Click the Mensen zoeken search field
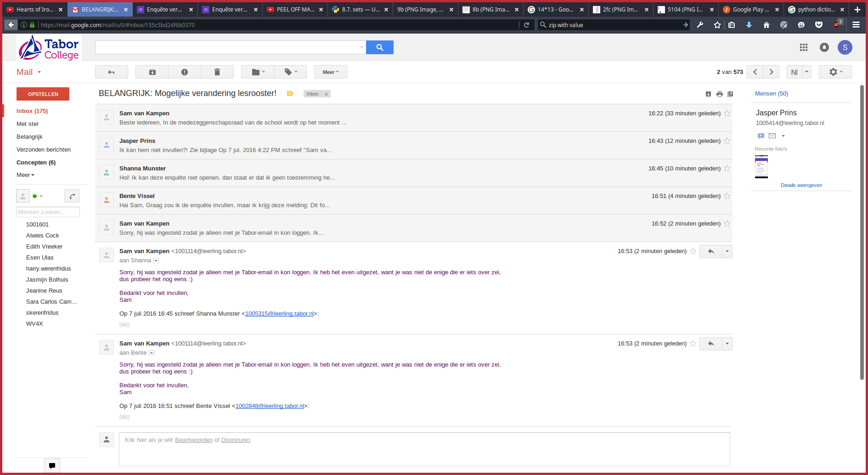Image resolution: width=868 pixels, height=475 pixels. (x=48, y=212)
